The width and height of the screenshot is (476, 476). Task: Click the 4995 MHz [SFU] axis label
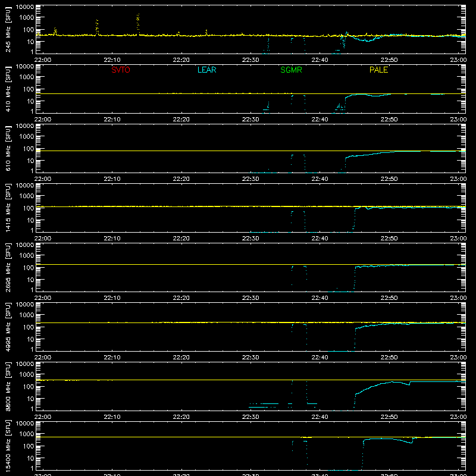click(8, 327)
